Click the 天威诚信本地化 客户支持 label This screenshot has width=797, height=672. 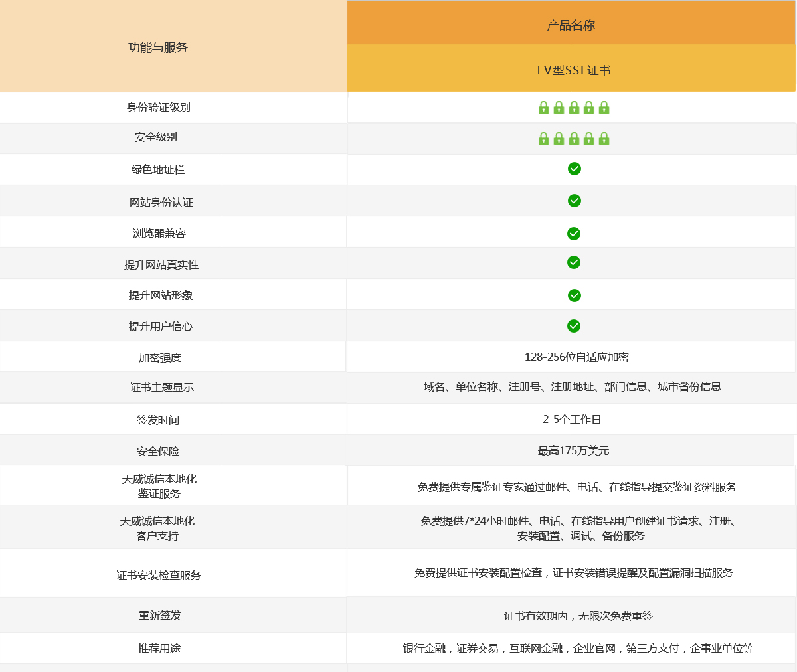pyautogui.click(x=157, y=528)
